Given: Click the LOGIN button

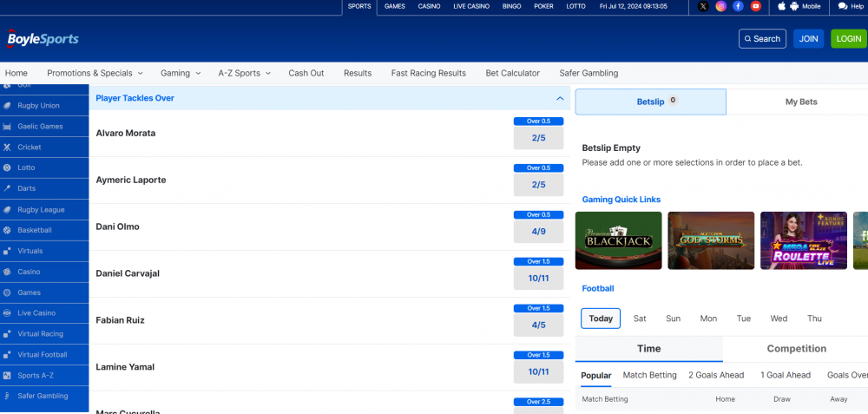Looking at the screenshot, I should 848,39.
